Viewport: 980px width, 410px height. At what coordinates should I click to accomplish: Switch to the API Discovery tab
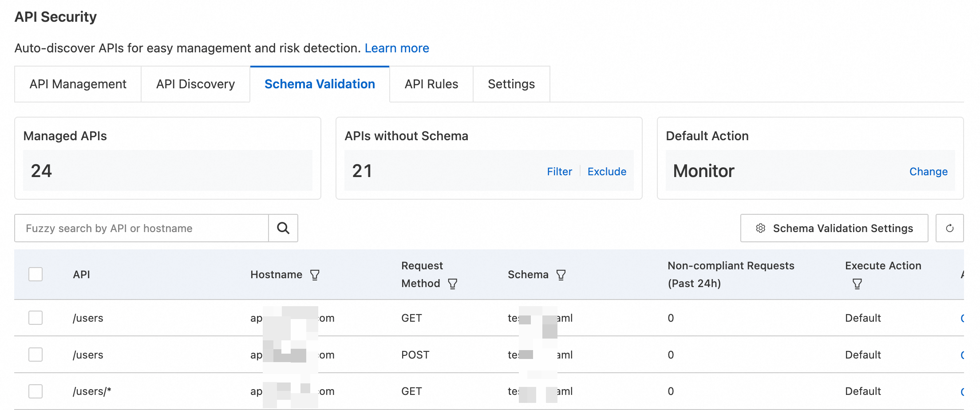click(195, 84)
